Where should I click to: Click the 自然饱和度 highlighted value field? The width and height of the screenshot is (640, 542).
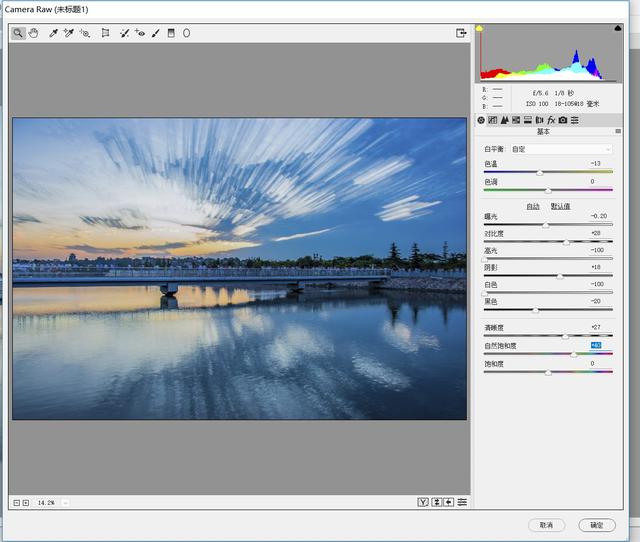pos(596,345)
